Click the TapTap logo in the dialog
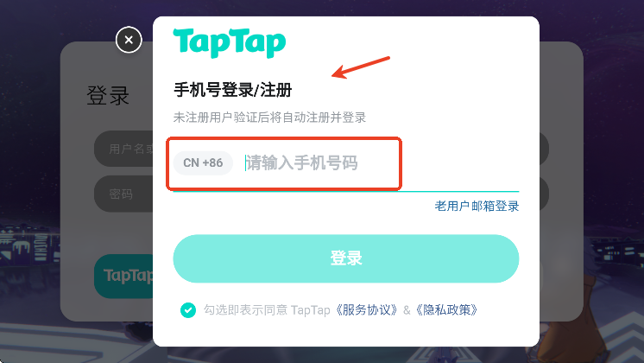The width and height of the screenshot is (644, 363). click(x=229, y=43)
